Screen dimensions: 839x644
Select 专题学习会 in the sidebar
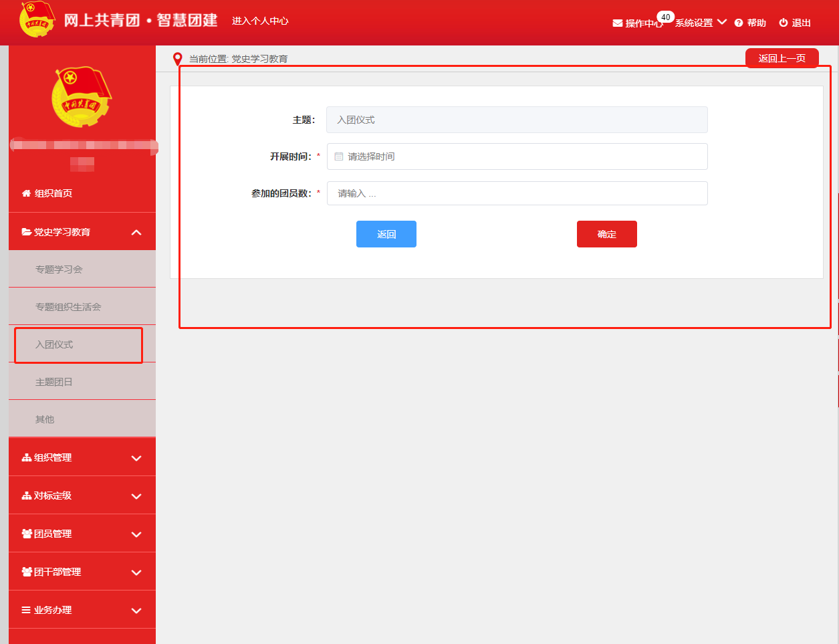click(x=59, y=270)
